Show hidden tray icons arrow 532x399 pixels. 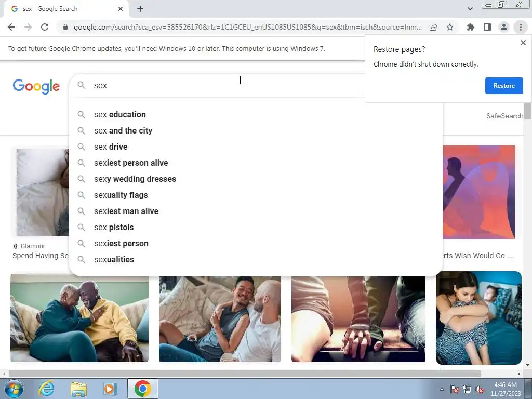(442, 389)
